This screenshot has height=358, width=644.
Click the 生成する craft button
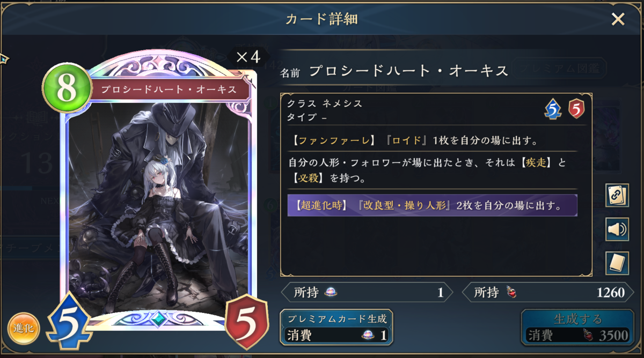(x=577, y=327)
